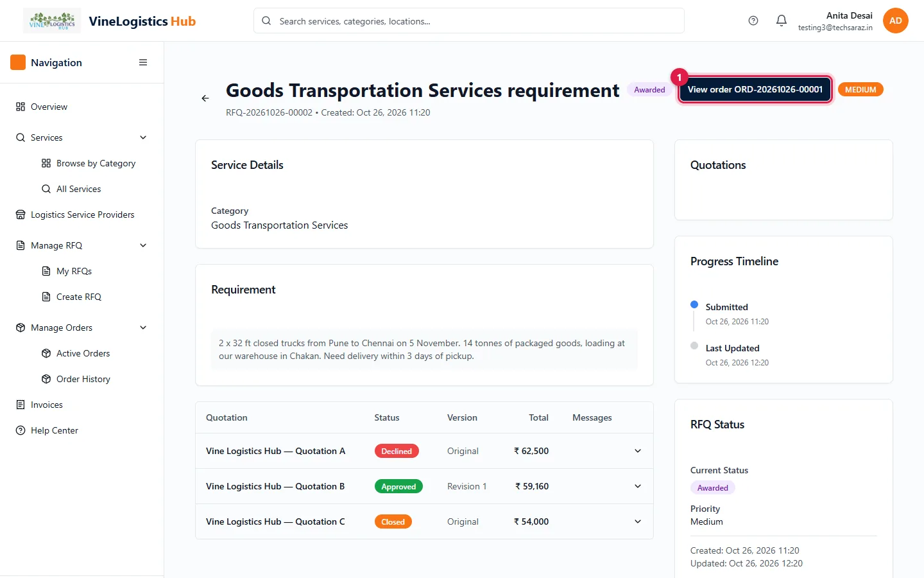
Task: Click the Order History box icon
Action: [46, 379]
